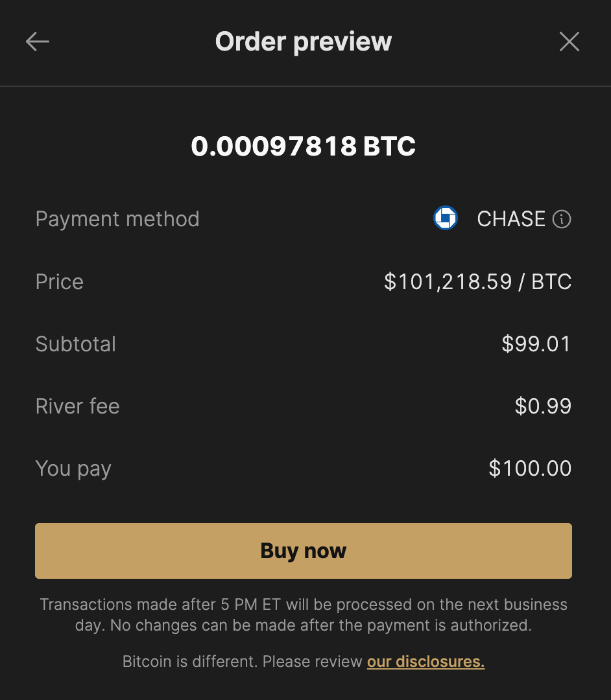Open the our disclosures link

(425, 661)
